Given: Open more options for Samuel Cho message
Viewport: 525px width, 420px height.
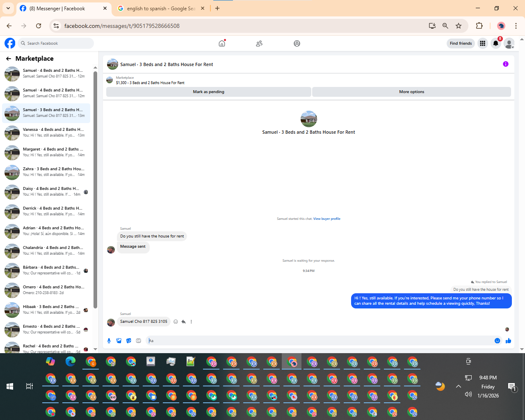Looking at the screenshot, I should pos(191,322).
